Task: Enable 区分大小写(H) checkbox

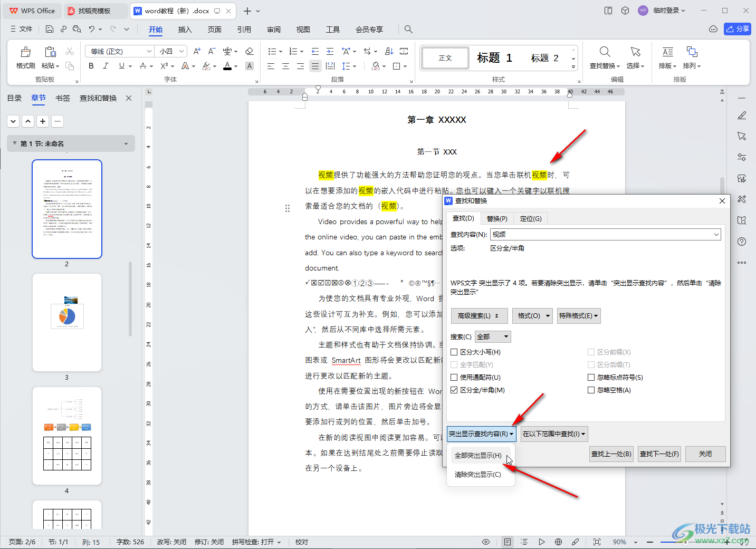Action: click(454, 352)
